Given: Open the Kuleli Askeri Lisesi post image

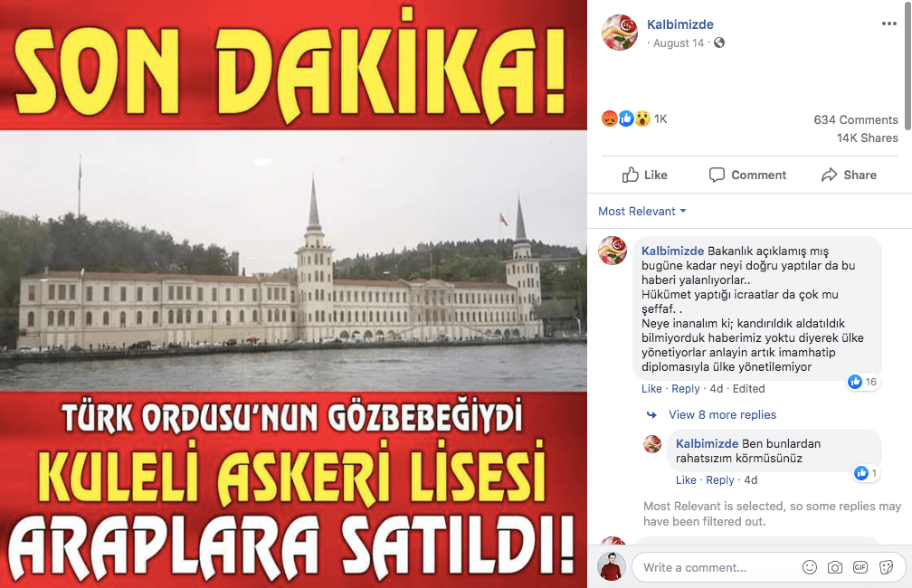Looking at the screenshot, I should pos(293,294).
